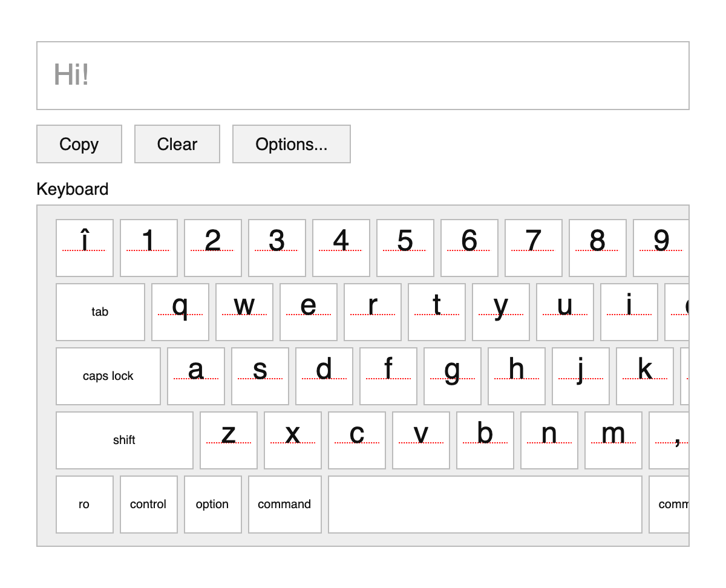Open the Options... dialog
This screenshot has width=726, height=588.
click(x=291, y=144)
